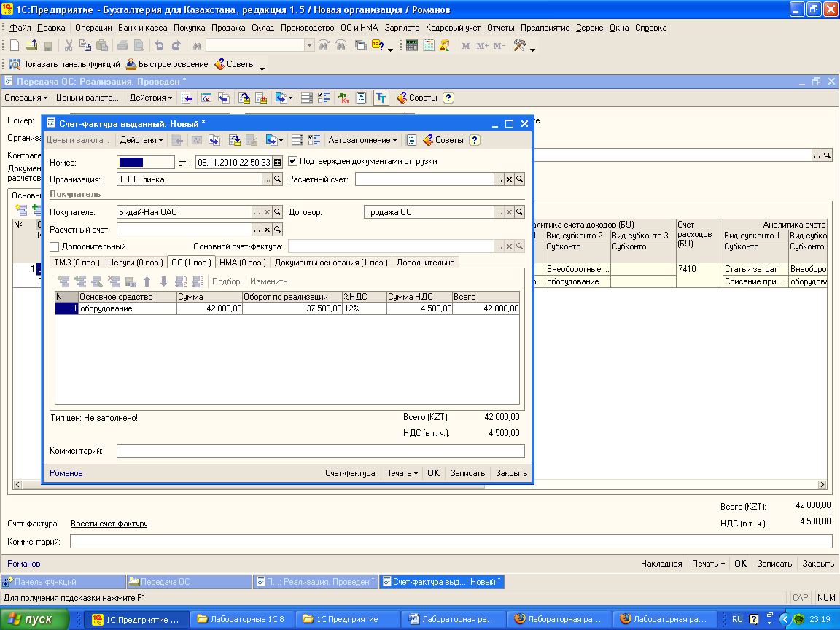
Task: Open the Зарплата menu
Action: coord(402,28)
